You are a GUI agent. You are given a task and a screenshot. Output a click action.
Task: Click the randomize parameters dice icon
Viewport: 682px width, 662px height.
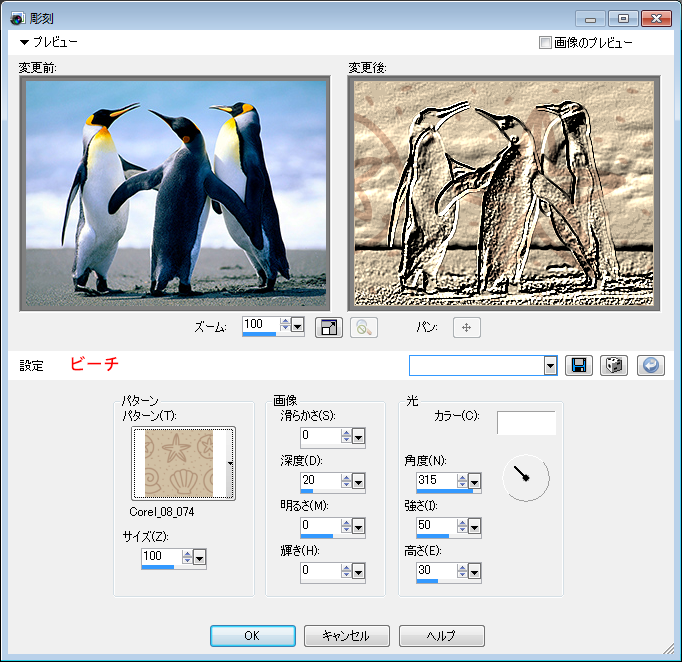614,365
